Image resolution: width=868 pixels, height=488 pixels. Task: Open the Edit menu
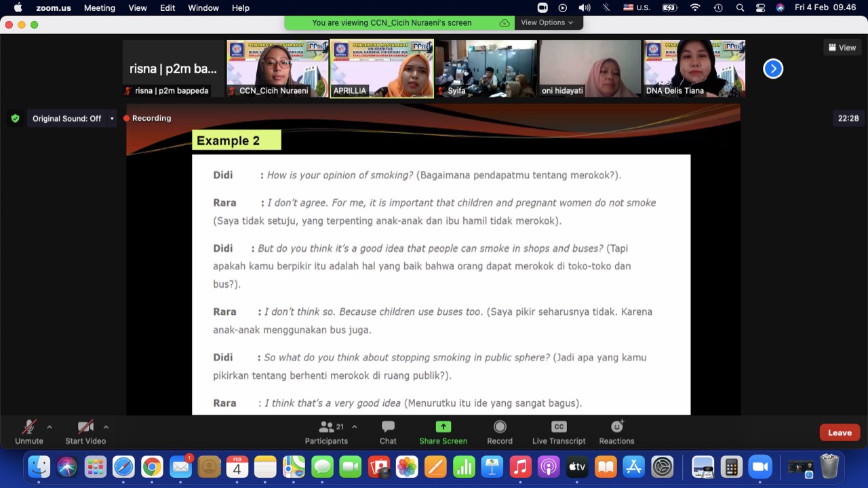tap(167, 7)
